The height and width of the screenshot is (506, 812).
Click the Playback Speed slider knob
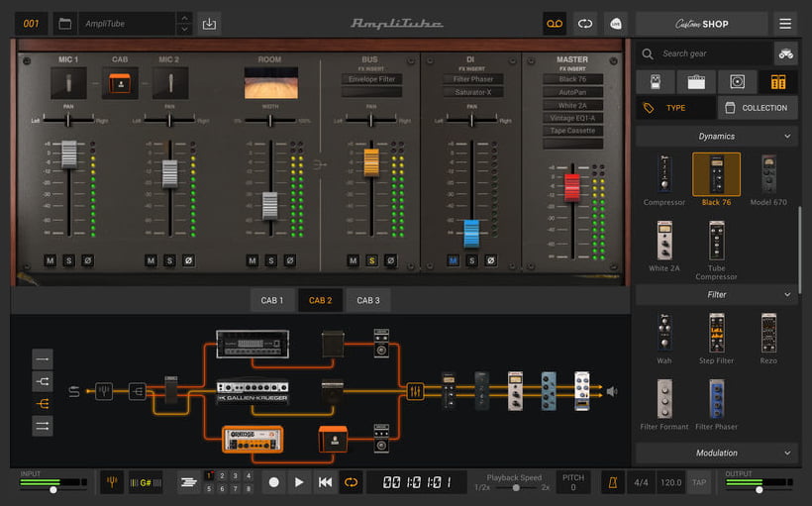click(x=516, y=488)
